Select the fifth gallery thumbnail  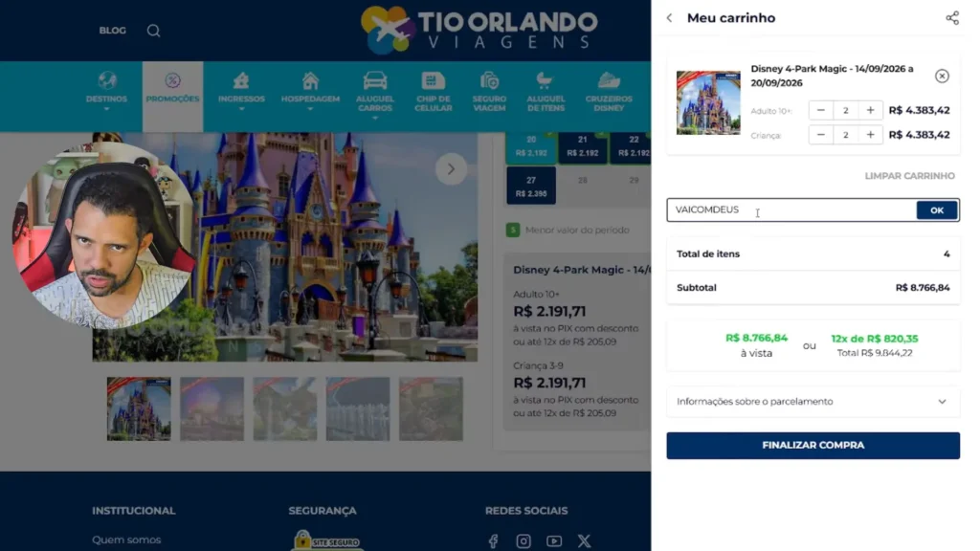[432, 409]
